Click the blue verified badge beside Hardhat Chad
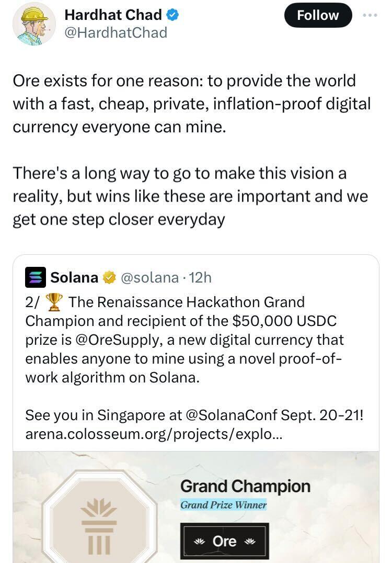The width and height of the screenshot is (392, 563). coord(173,16)
